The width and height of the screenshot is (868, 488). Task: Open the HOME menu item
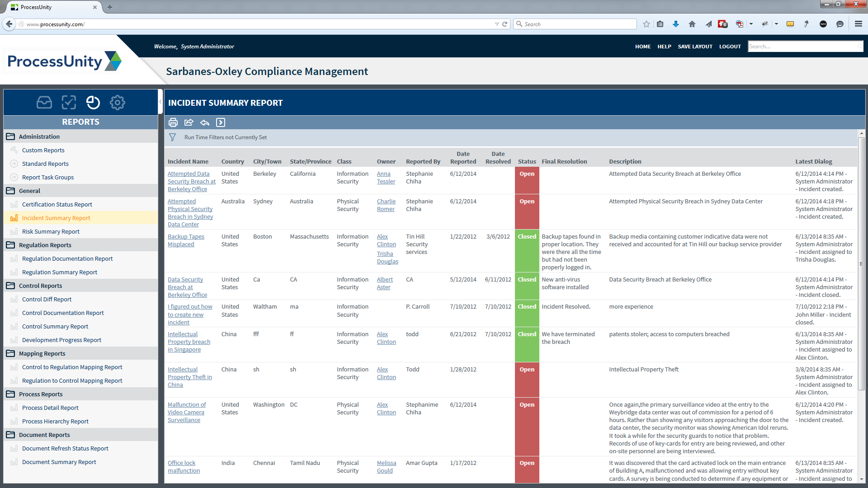click(642, 46)
